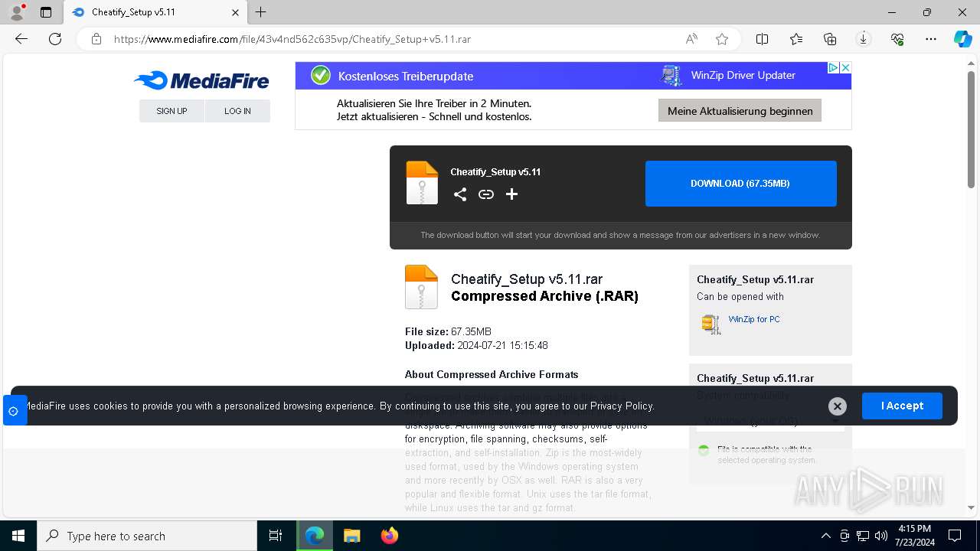Click the browser Back arrow
Screen dimensions: 980x551
point(21,39)
